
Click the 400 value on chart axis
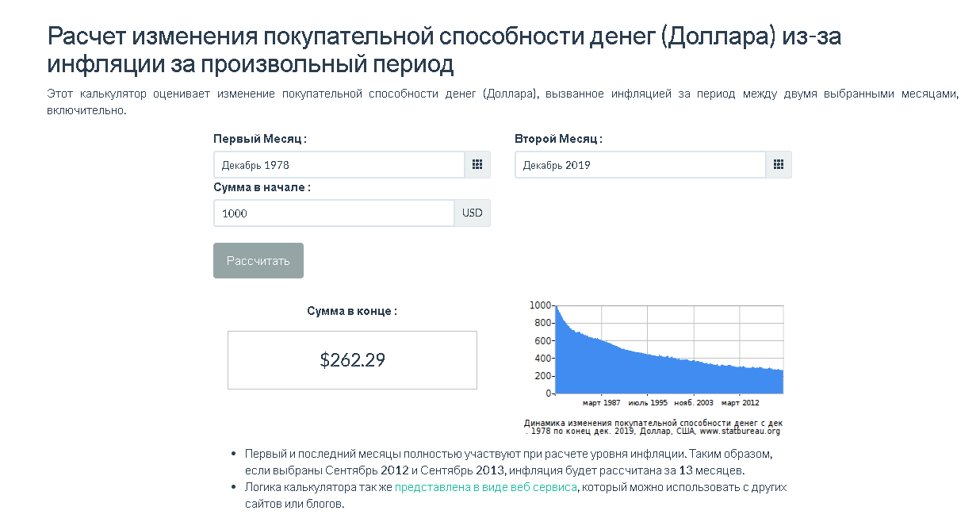coord(542,359)
